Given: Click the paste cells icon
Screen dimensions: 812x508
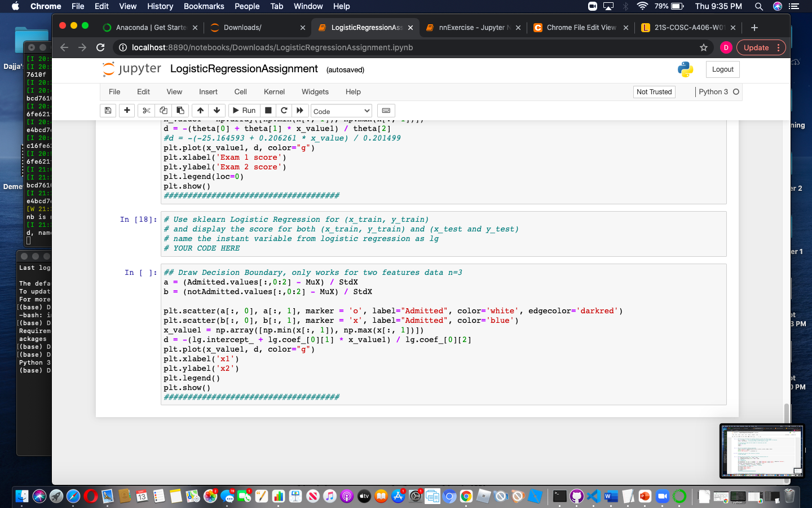Looking at the screenshot, I should [180, 110].
